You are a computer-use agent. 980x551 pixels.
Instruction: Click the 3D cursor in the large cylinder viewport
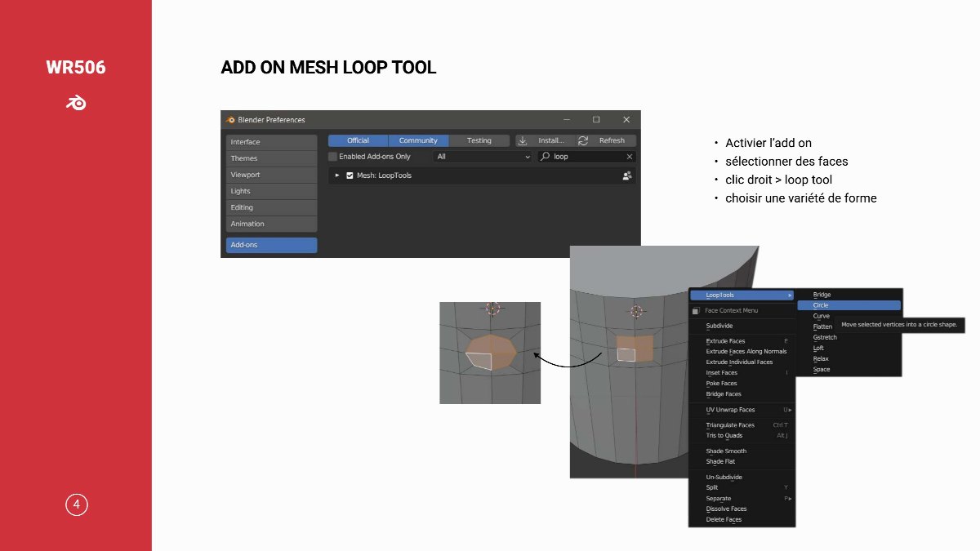636,311
